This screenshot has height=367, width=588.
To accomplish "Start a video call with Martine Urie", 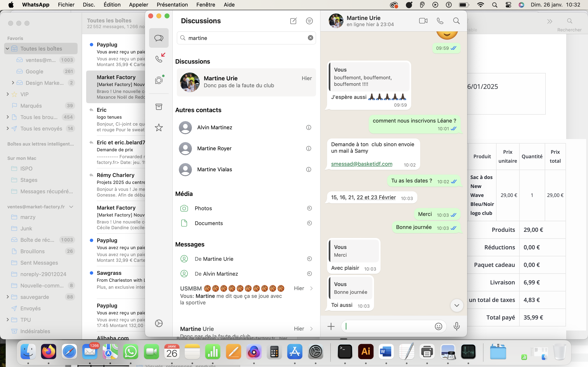I will [423, 21].
